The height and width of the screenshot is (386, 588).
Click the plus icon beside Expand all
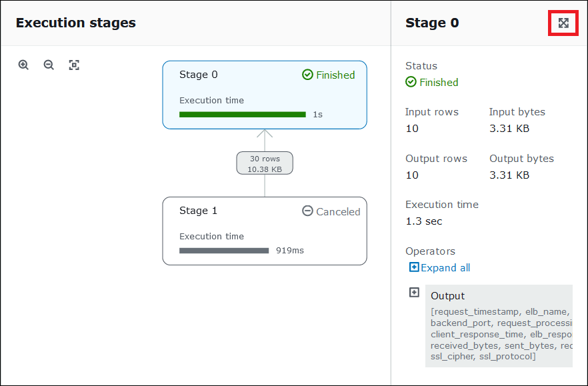tap(414, 267)
